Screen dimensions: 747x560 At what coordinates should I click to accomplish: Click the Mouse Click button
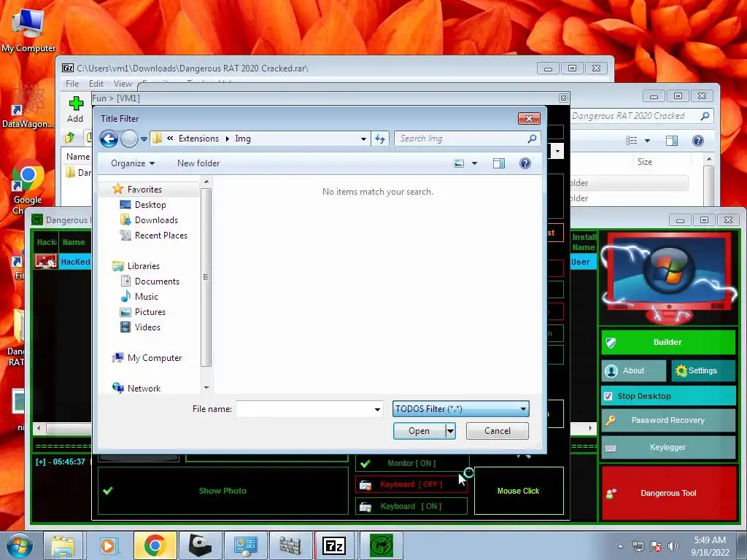tap(519, 491)
